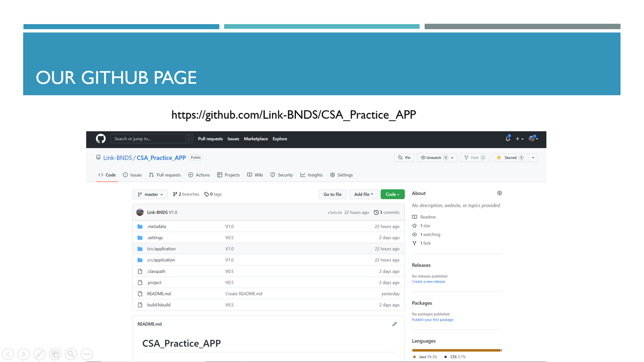Image resolution: width=644 pixels, height=362 pixels.
Task: Open the plus create-new dropdown
Action: 519,139
